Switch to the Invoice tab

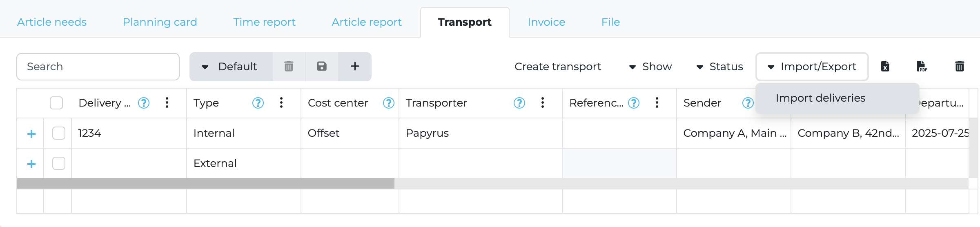pos(546,22)
